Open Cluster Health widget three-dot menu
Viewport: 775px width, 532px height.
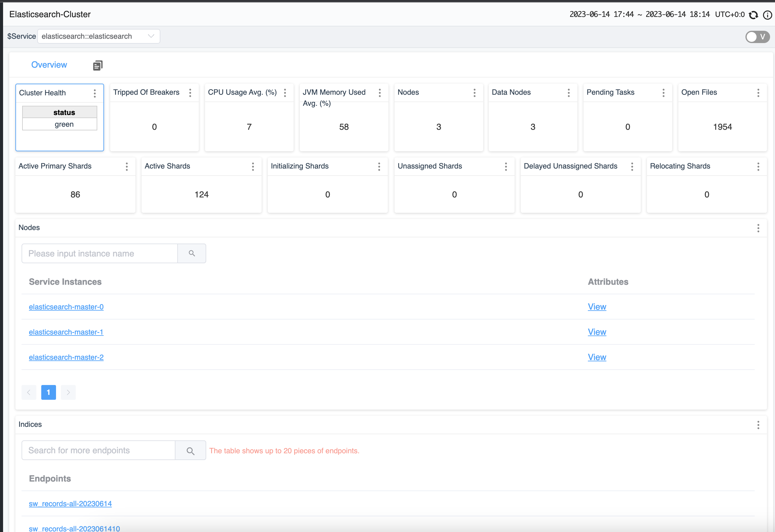tap(95, 93)
